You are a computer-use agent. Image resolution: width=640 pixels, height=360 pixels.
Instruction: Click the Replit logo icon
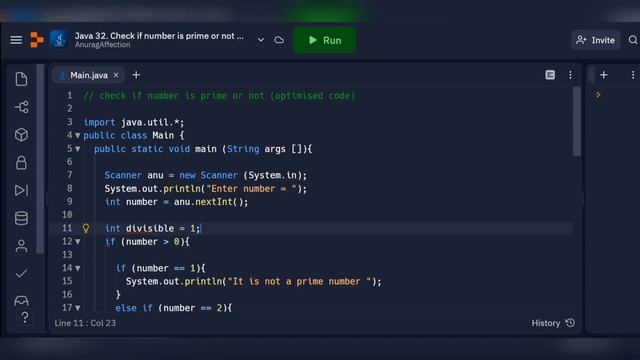pyautogui.click(x=37, y=40)
